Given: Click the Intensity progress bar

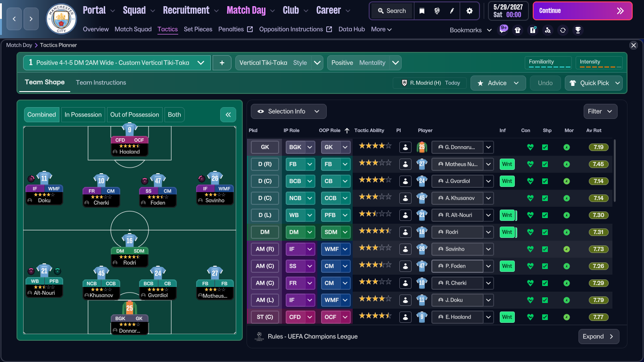Looking at the screenshot, I should [x=599, y=63].
